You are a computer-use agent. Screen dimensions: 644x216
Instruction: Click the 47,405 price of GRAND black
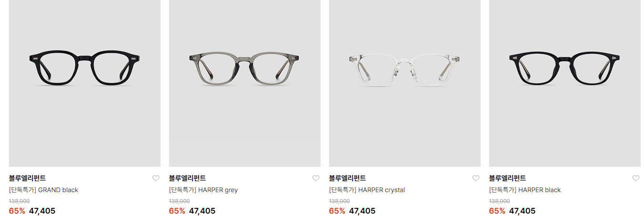coord(42,211)
